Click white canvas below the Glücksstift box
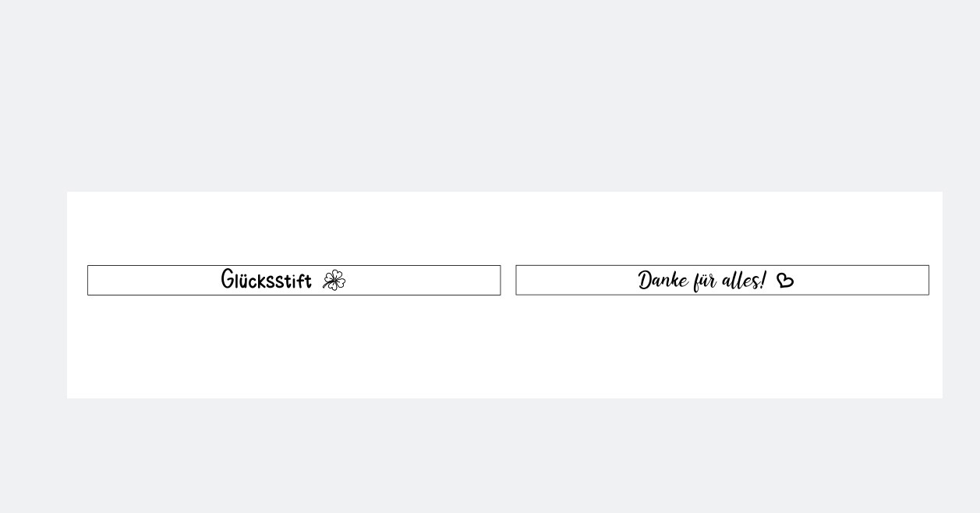Viewport: 980px width, 513px height. (x=294, y=347)
